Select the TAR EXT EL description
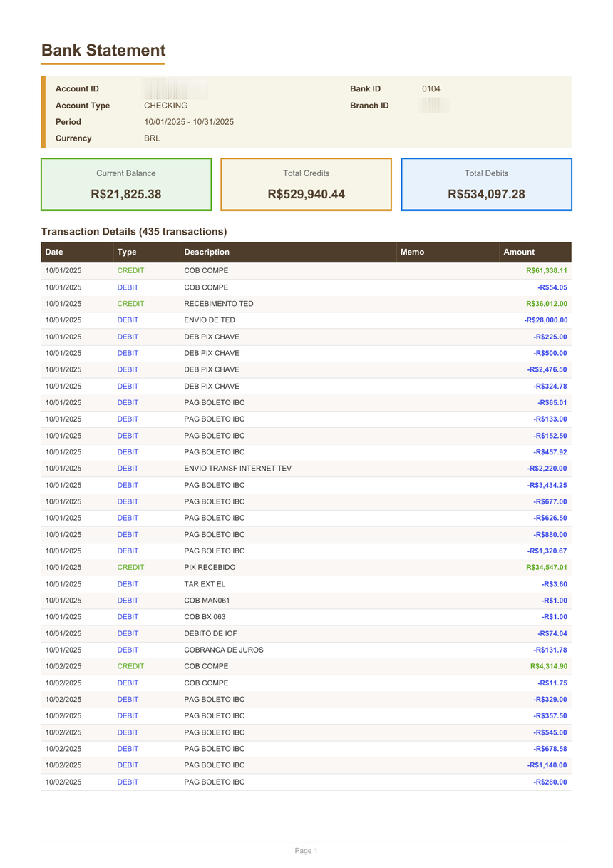Screen dimensions: 613x868 pos(205,584)
